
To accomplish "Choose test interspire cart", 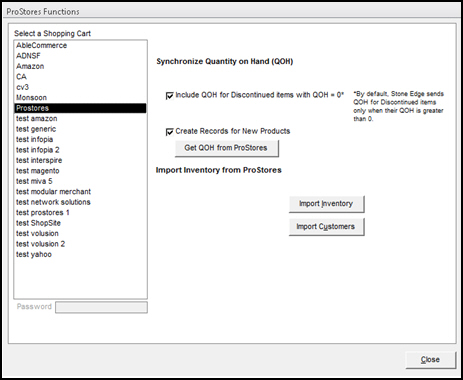I will pos(80,160).
